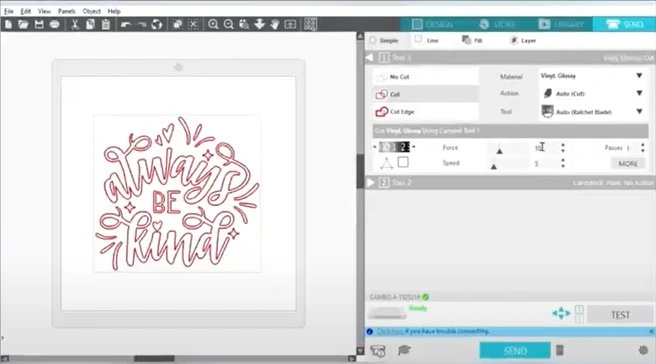
Task: Select the Simple cut mode option
Action: (x=384, y=41)
